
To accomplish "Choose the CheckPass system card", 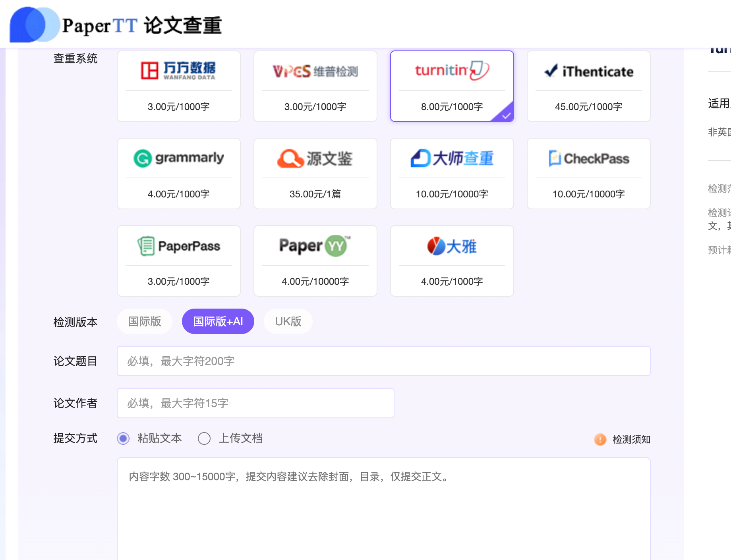I will pos(589,174).
